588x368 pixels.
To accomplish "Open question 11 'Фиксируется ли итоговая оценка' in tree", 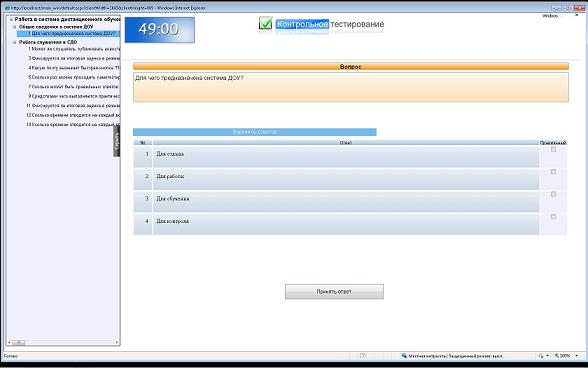I will click(73, 106).
